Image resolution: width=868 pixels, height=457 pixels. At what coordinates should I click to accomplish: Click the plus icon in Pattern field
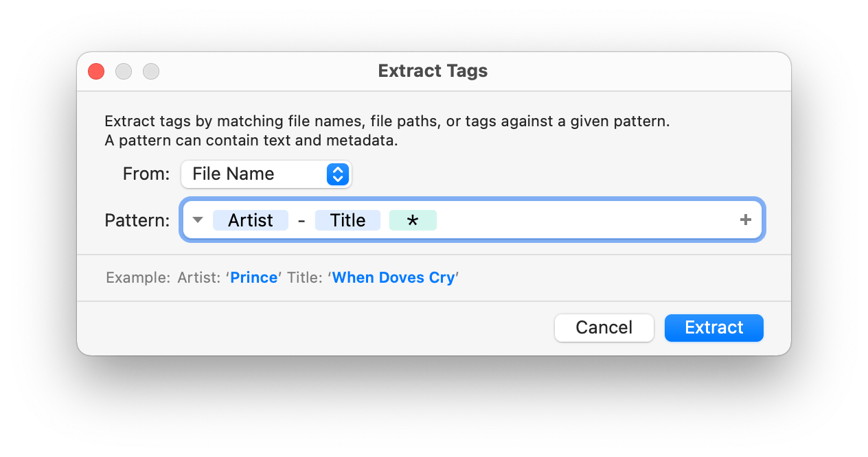tap(745, 220)
